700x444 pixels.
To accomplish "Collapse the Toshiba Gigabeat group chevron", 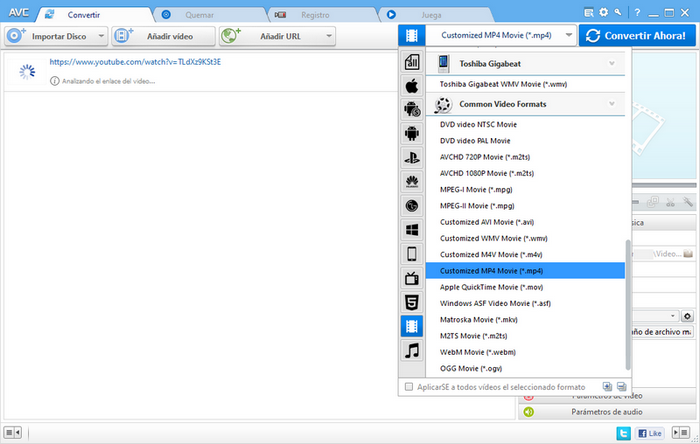I will point(612,63).
